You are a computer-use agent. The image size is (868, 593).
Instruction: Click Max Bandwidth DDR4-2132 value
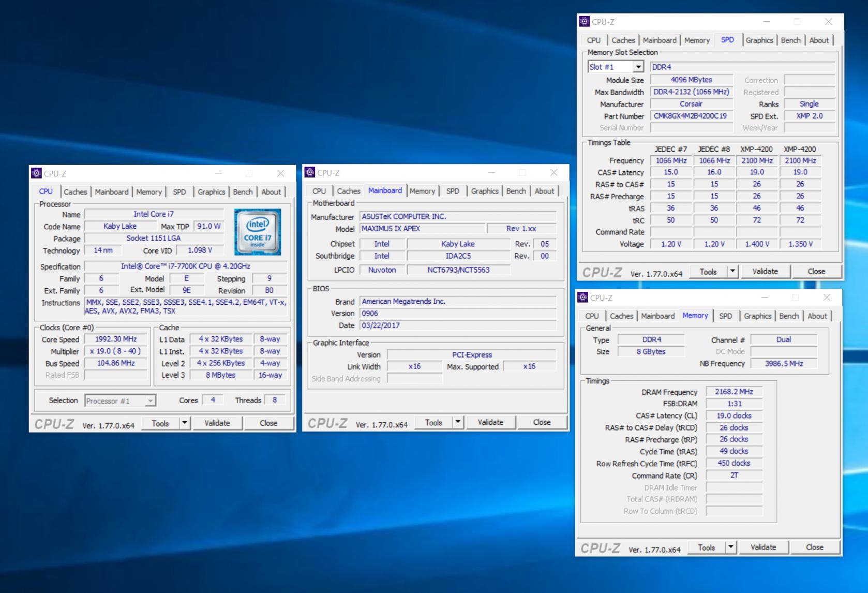pos(692,92)
